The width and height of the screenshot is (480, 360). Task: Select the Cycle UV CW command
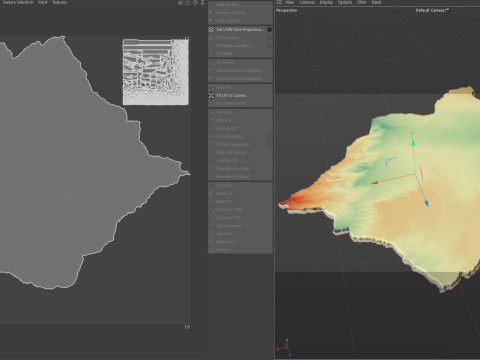coord(240,218)
